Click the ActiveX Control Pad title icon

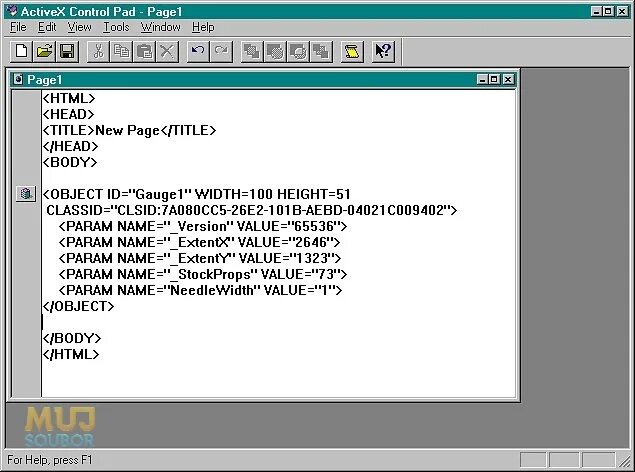pyautogui.click(x=12, y=11)
